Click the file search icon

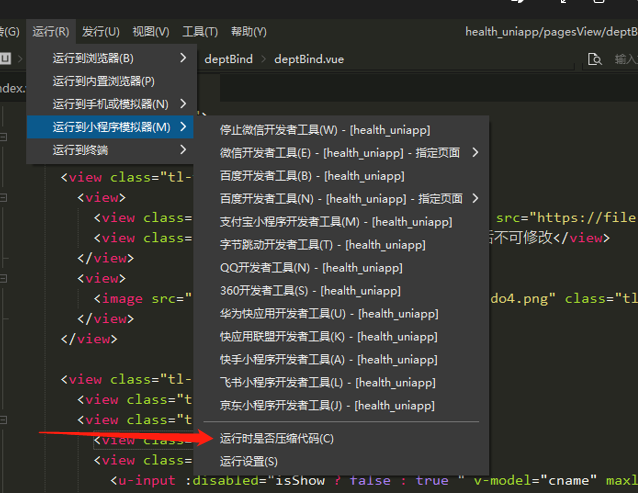coord(594,59)
